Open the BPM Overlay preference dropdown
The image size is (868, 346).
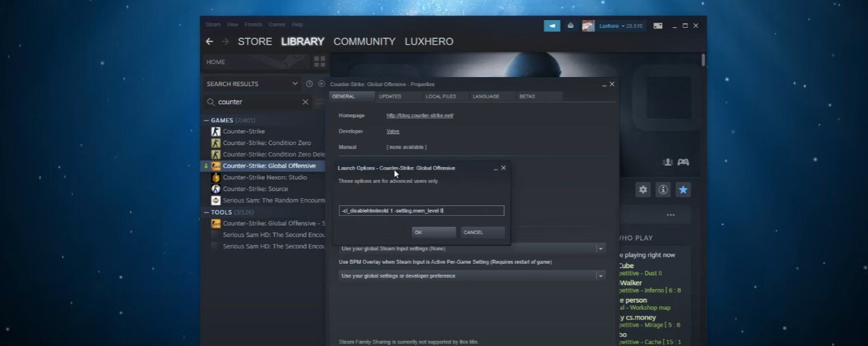(472, 276)
